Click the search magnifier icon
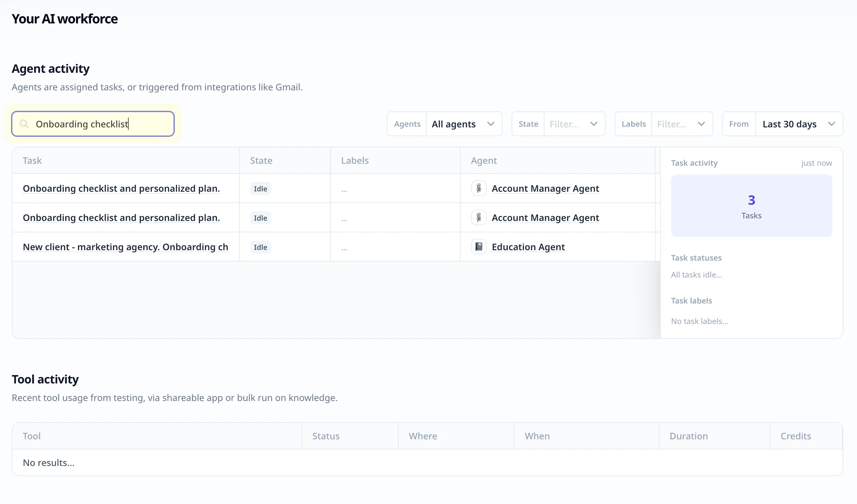 (x=24, y=124)
